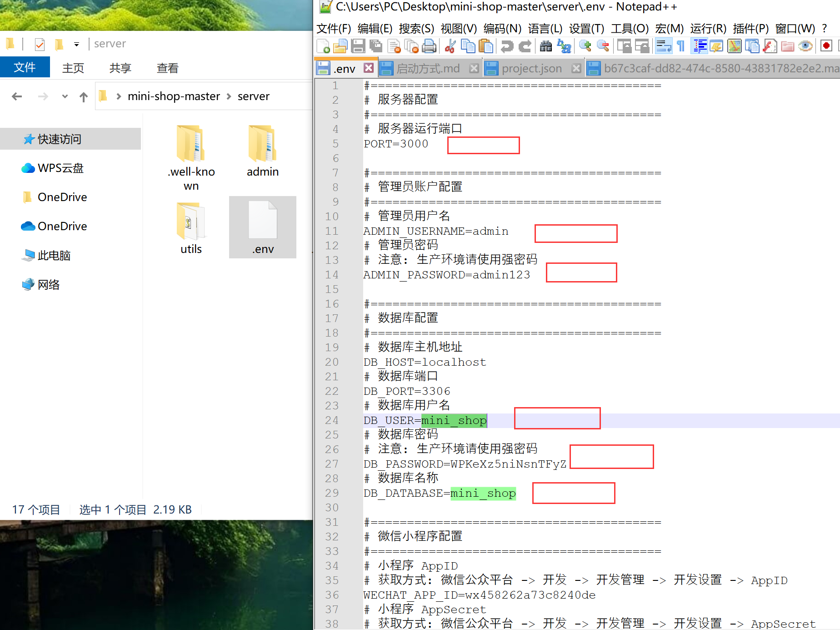Viewport: 840px width, 630px height.
Task: Click the Cut scissors icon
Action: pos(450,46)
